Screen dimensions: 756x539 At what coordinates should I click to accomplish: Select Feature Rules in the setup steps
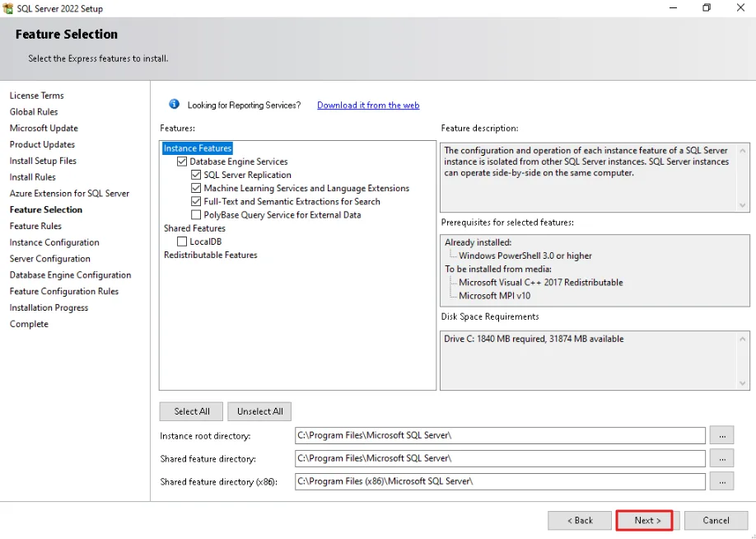point(35,227)
